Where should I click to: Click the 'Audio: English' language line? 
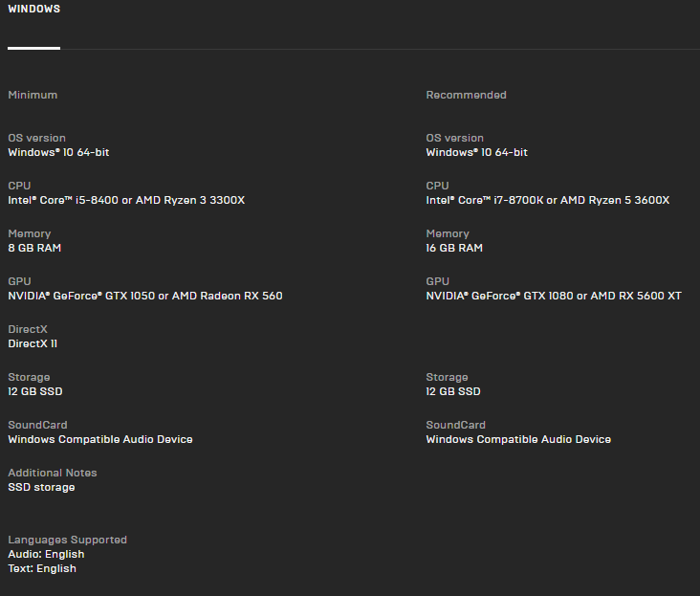pyautogui.click(x=46, y=555)
